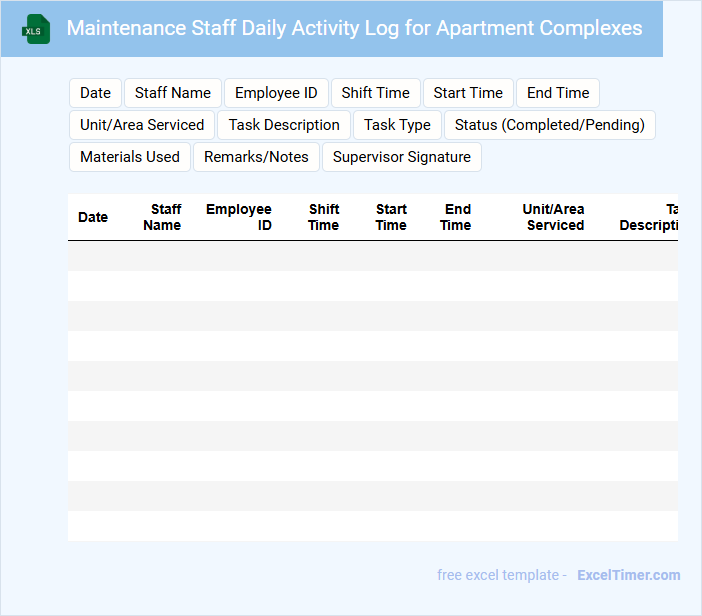Click the Employee ID column header
Image resolution: width=702 pixels, height=616 pixels.
239,217
